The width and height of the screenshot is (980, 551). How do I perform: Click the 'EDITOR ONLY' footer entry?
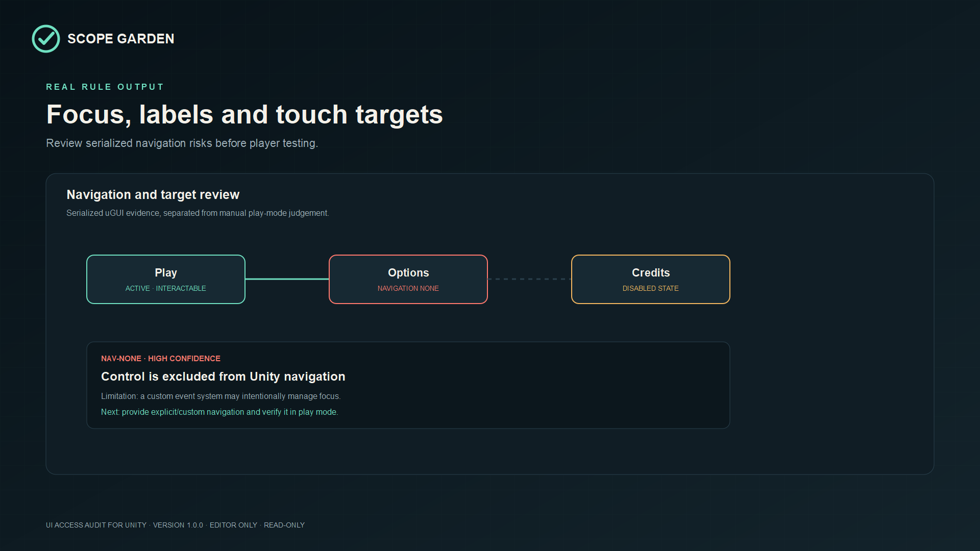coord(233,525)
